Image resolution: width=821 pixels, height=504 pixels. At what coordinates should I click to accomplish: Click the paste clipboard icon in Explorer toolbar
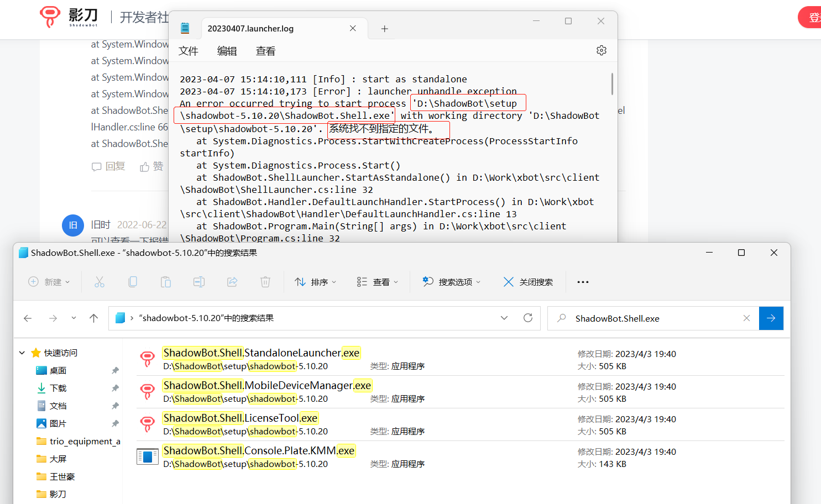tap(166, 282)
